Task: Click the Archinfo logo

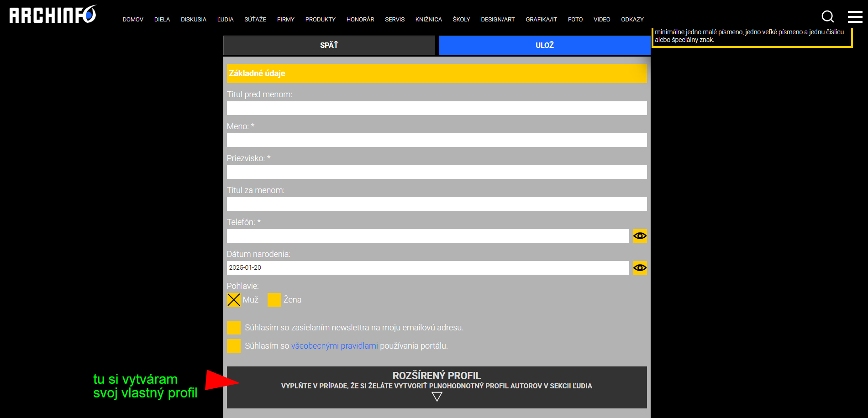Action: click(53, 15)
